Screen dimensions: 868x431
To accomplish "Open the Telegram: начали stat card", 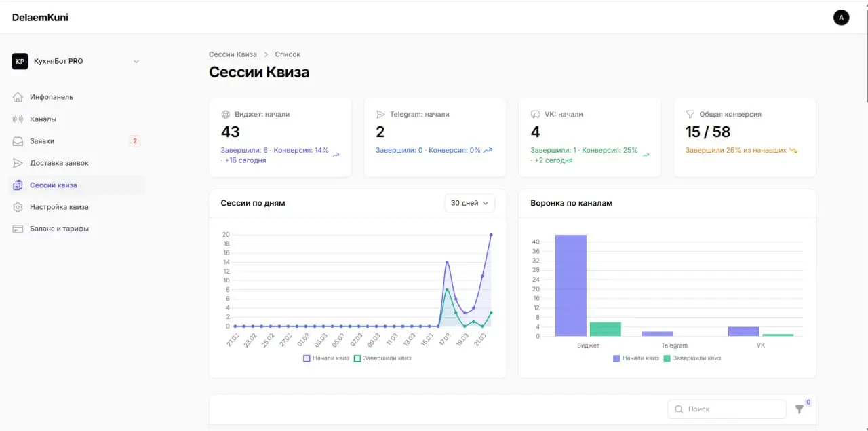I will coord(435,136).
